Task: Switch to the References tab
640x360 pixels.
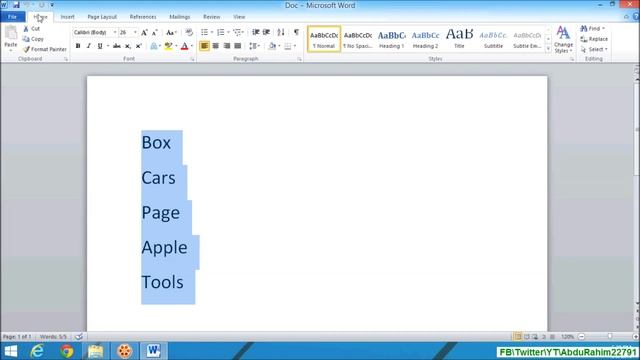Action: [143, 17]
